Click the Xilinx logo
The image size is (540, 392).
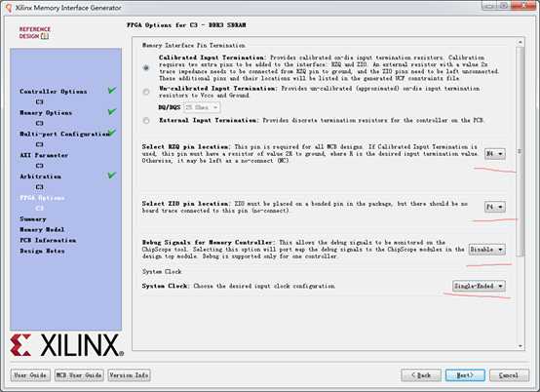tap(67, 345)
